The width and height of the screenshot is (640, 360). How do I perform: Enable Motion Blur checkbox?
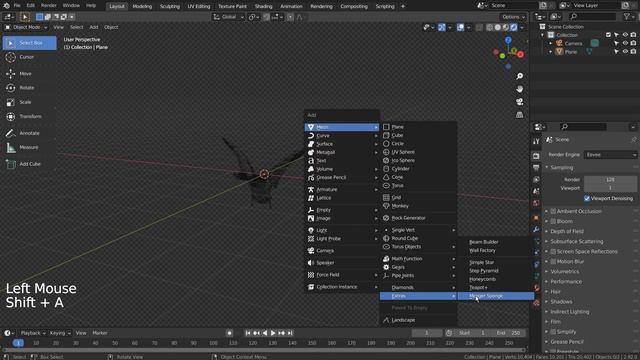coord(553,262)
